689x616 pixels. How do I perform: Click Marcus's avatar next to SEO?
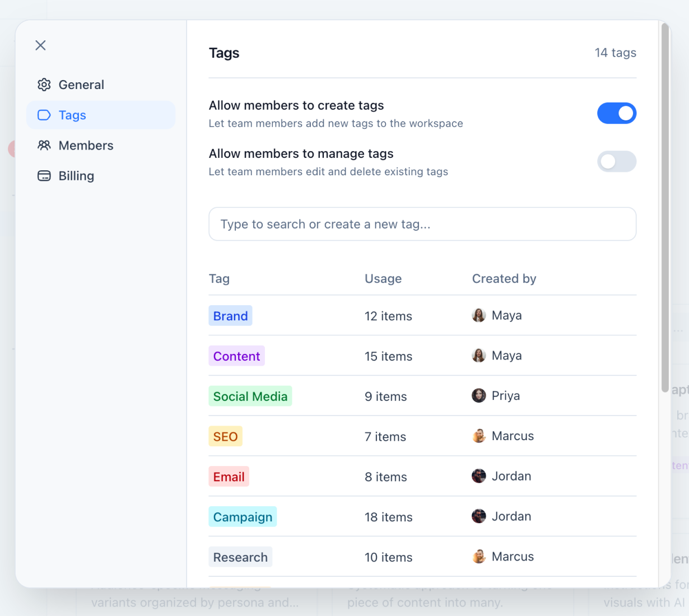click(479, 436)
